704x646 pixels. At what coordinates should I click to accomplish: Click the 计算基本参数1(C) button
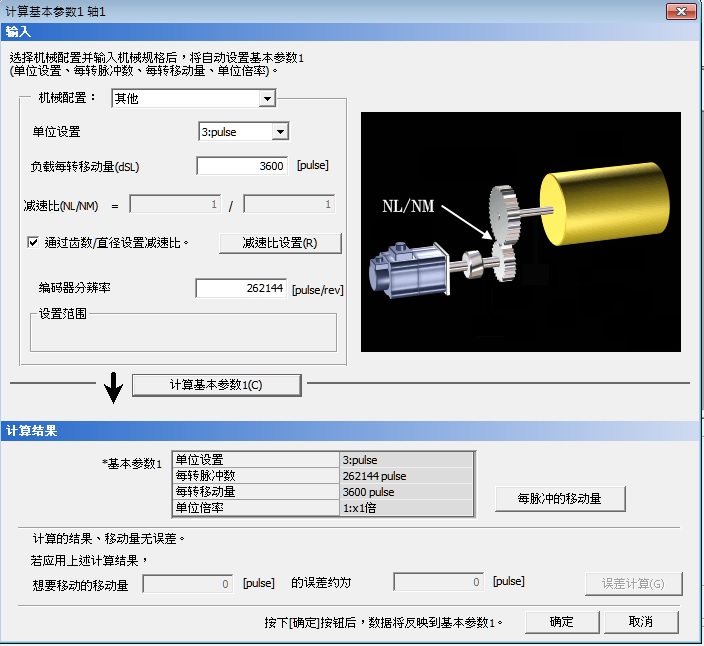coord(216,385)
